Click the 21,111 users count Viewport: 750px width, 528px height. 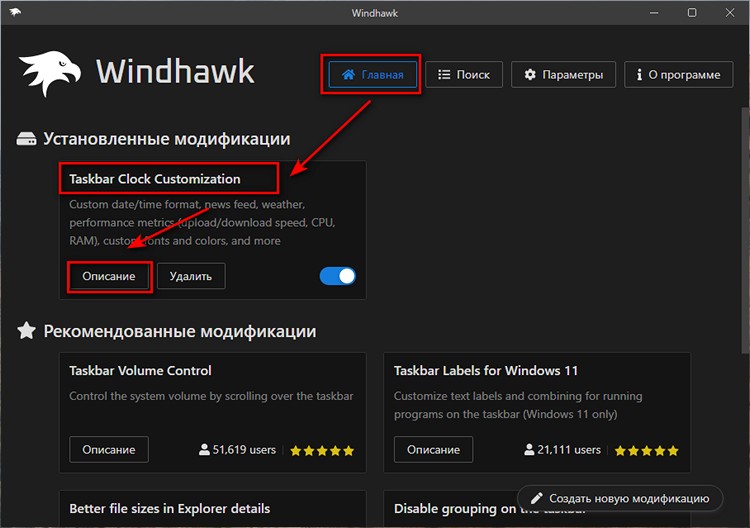[569, 450]
